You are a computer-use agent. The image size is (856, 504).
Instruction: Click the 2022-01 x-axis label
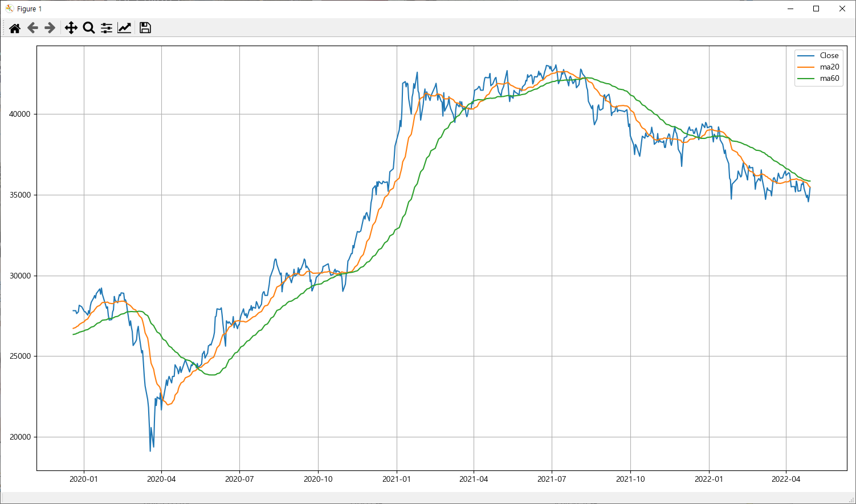tap(709, 479)
